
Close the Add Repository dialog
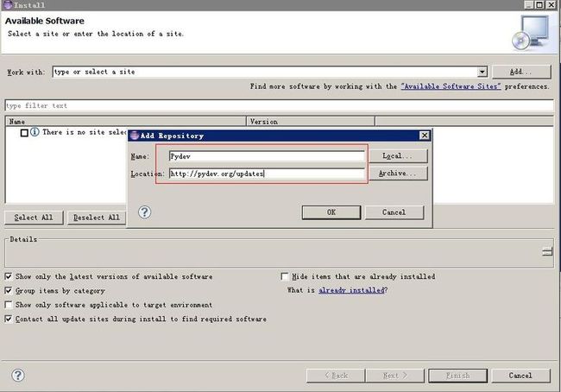[424, 136]
